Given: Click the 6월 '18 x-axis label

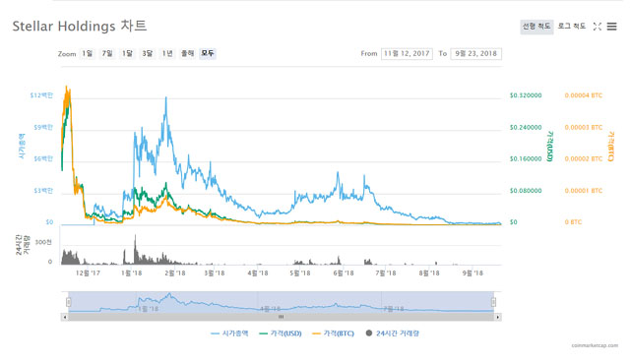Looking at the screenshot, I should click(344, 273).
